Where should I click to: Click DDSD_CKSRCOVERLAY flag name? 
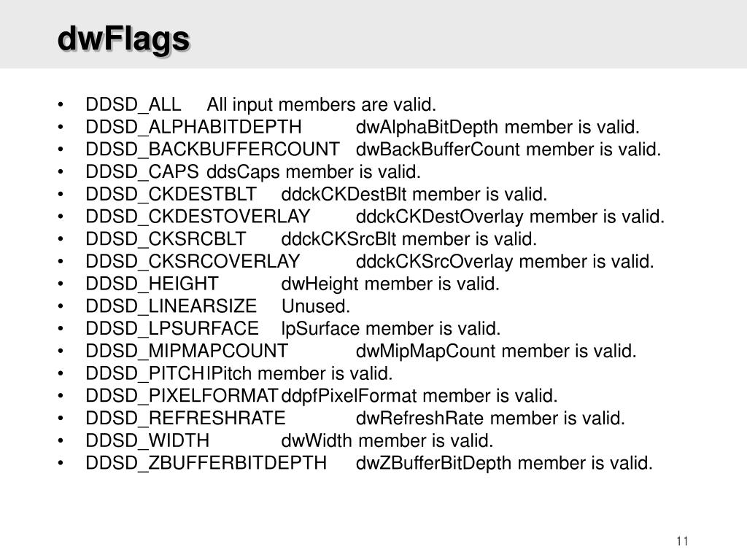tap(193, 261)
